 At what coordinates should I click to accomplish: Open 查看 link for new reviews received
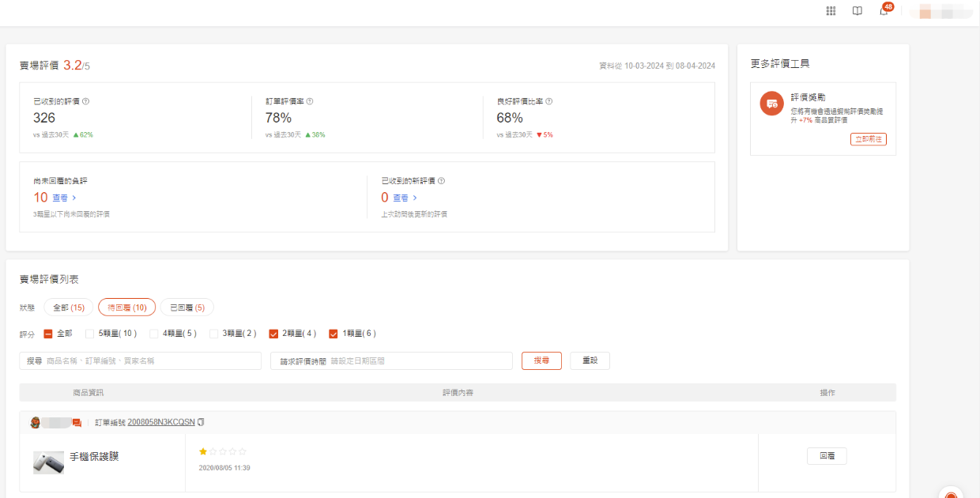coord(405,198)
